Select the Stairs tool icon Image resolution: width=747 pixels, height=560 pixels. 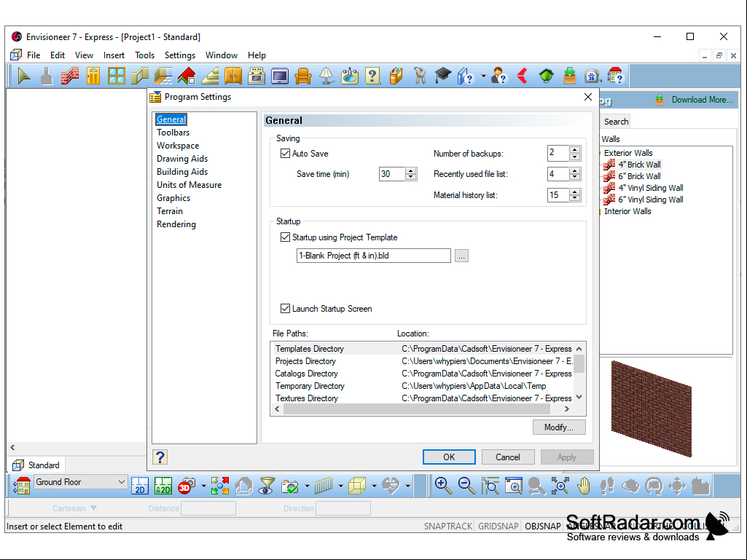(x=210, y=76)
